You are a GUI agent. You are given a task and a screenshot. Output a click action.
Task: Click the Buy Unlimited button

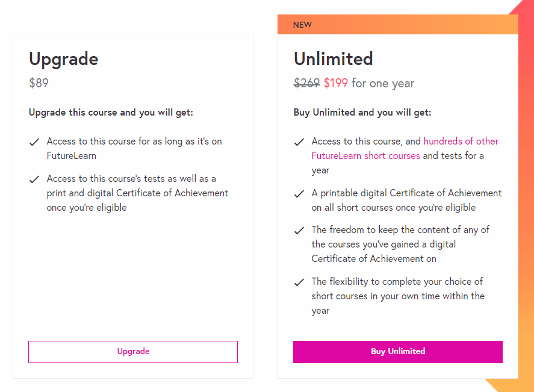click(x=398, y=352)
